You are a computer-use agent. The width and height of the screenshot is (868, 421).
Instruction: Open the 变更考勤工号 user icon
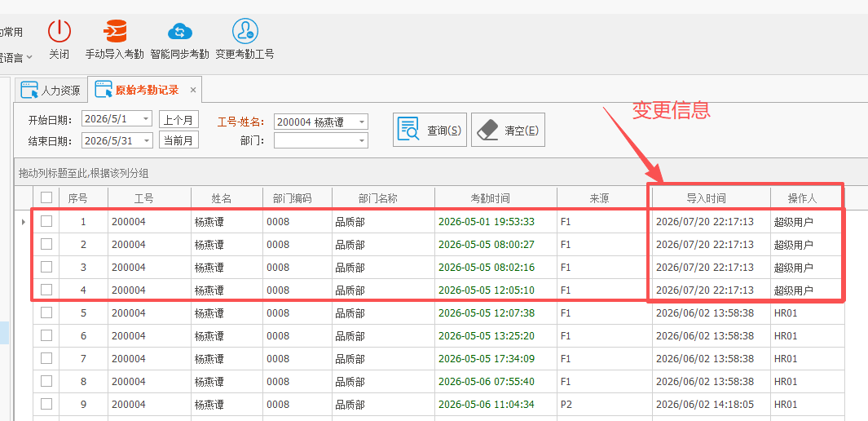coord(245,30)
